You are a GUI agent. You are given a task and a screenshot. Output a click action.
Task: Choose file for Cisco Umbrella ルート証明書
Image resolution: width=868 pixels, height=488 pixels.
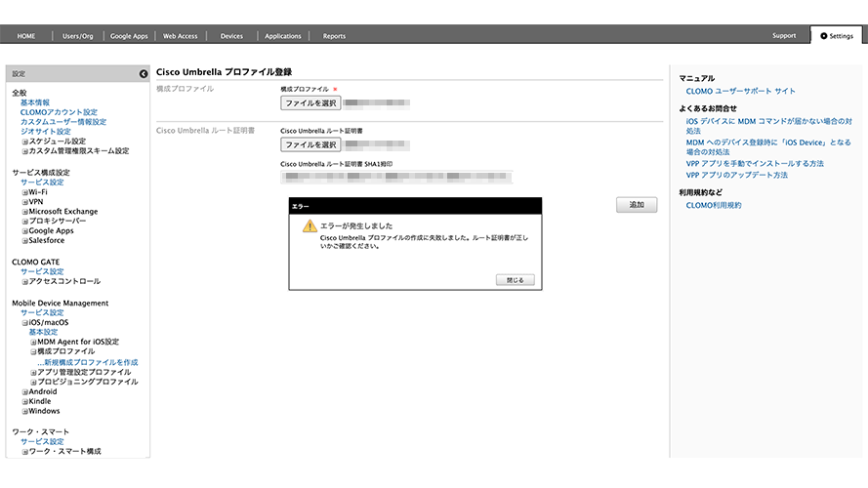pyautogui.click(x=310, y=144)
